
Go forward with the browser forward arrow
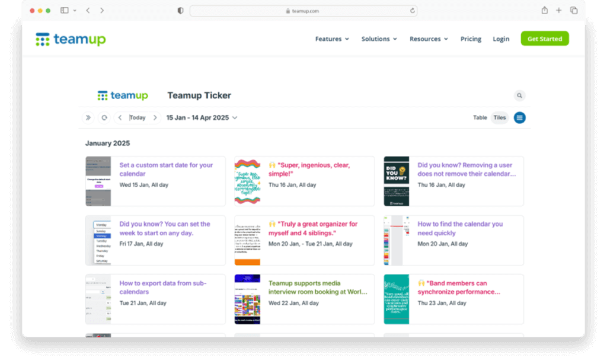pyautogui.click(x=102, y=11)
